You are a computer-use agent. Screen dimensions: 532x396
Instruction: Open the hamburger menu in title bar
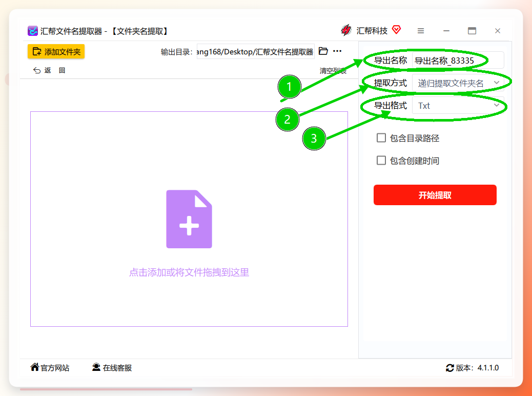pos(421,31)
